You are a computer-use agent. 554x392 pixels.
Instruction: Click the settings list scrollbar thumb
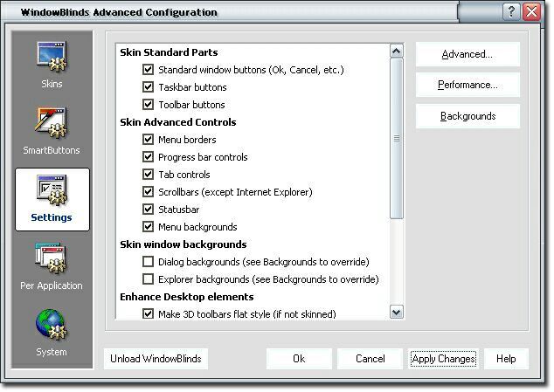click(396, 138)
